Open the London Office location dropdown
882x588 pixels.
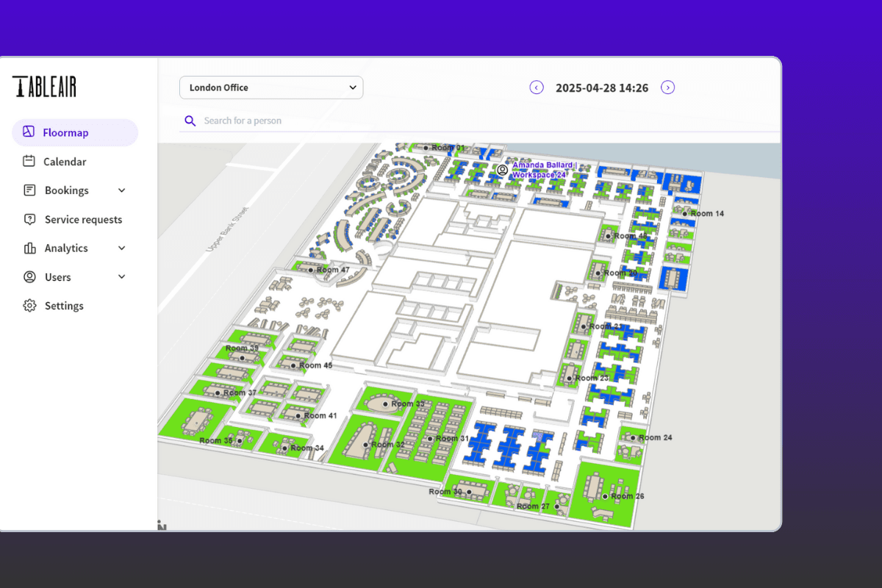click(270, 87)
